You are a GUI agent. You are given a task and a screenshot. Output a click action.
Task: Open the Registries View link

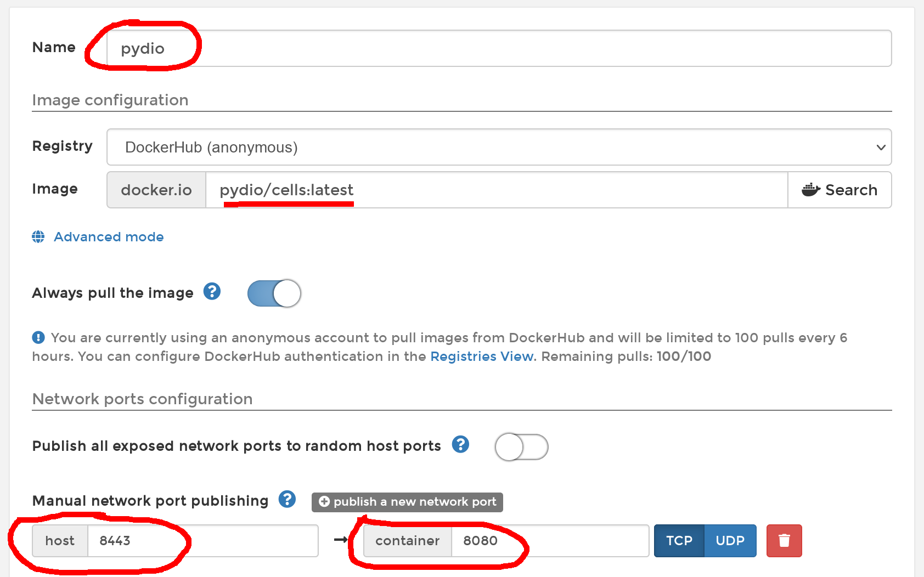click(482, 357)
